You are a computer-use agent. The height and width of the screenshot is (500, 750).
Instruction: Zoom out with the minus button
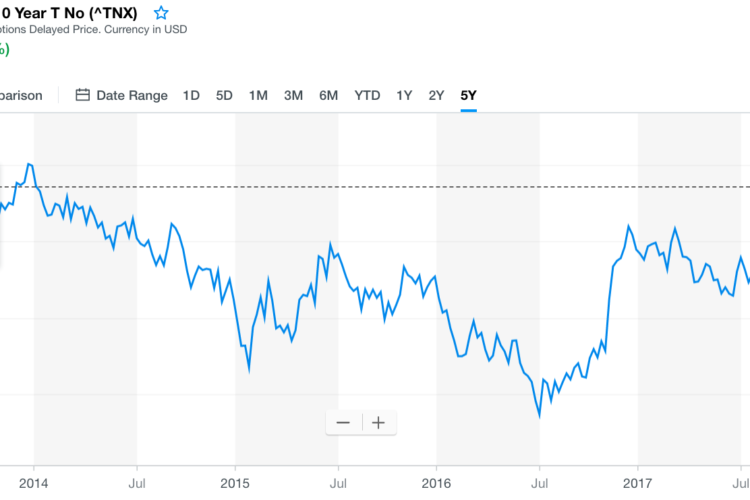click(343, 422)
